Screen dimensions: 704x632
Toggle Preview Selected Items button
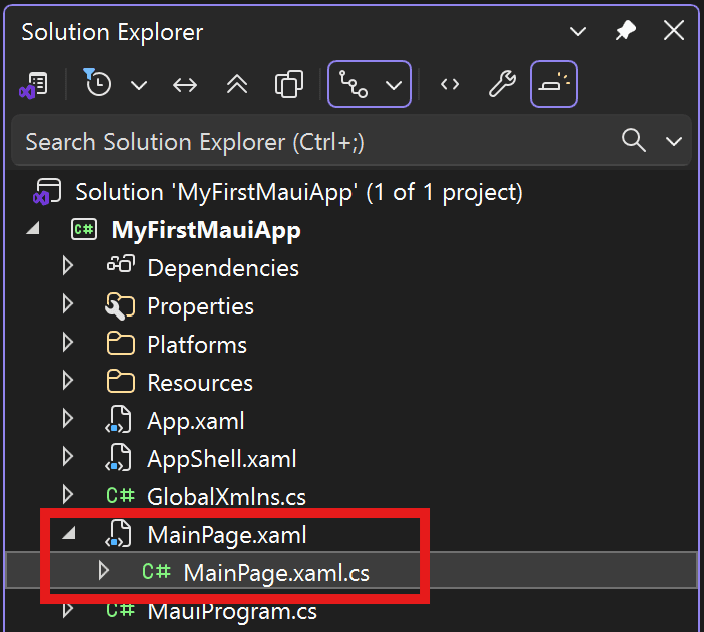[x=554, y=84]
